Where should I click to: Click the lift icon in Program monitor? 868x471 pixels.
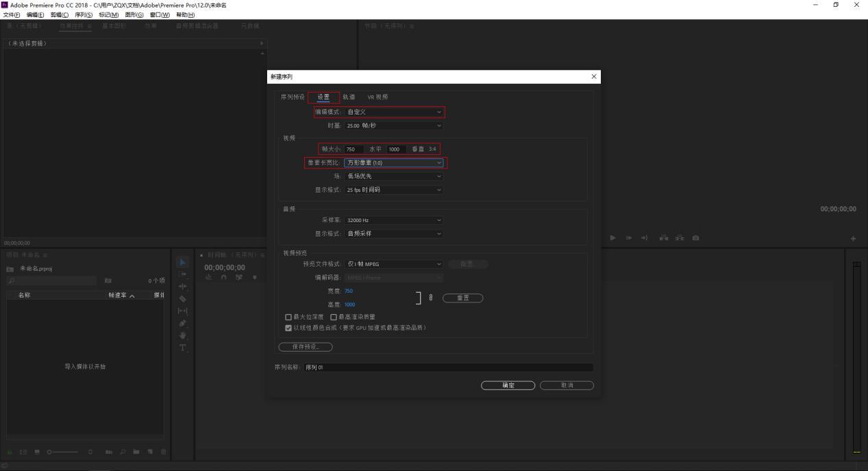[663, 238]
